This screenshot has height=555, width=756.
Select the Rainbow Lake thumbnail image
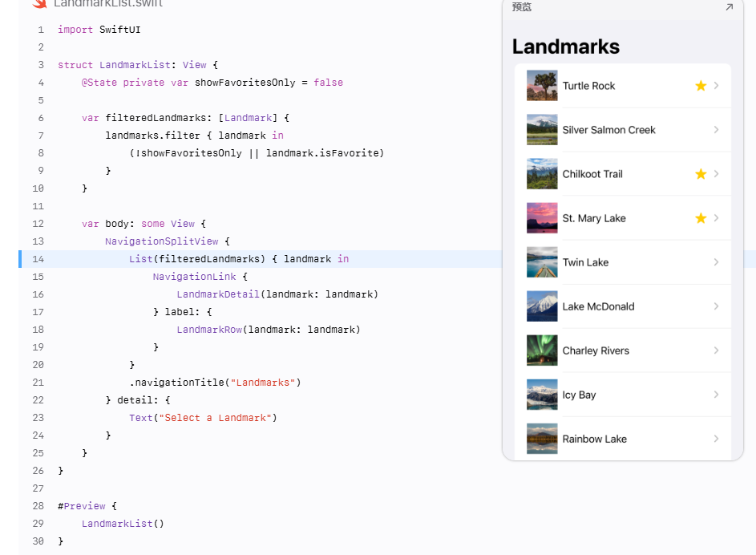[x=542, y=439]
